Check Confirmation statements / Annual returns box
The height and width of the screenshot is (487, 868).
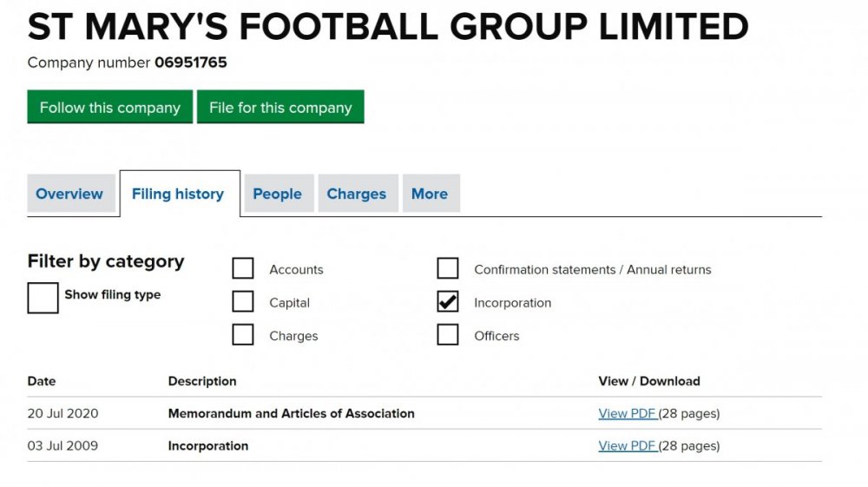click(448, 269)
